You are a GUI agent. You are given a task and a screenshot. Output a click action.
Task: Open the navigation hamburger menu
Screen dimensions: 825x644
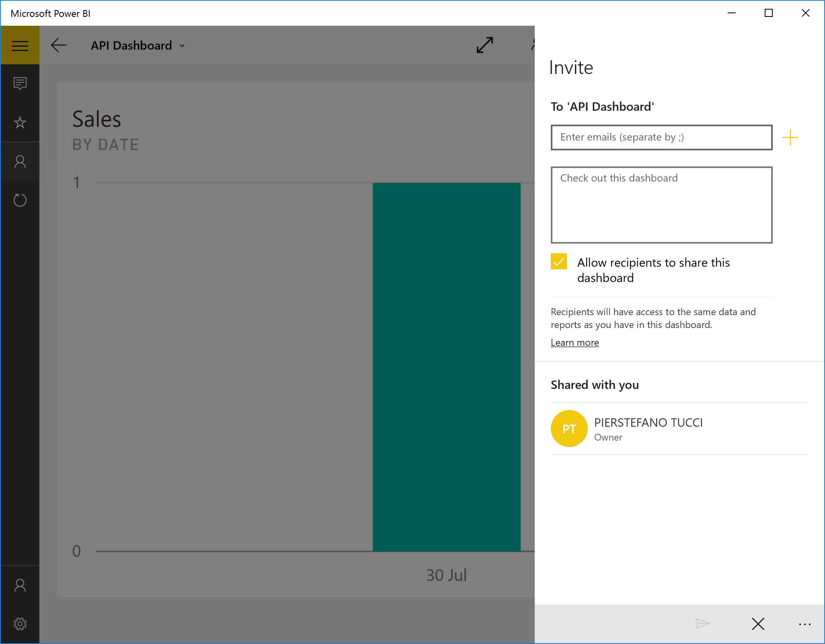[x=20, y=45]
